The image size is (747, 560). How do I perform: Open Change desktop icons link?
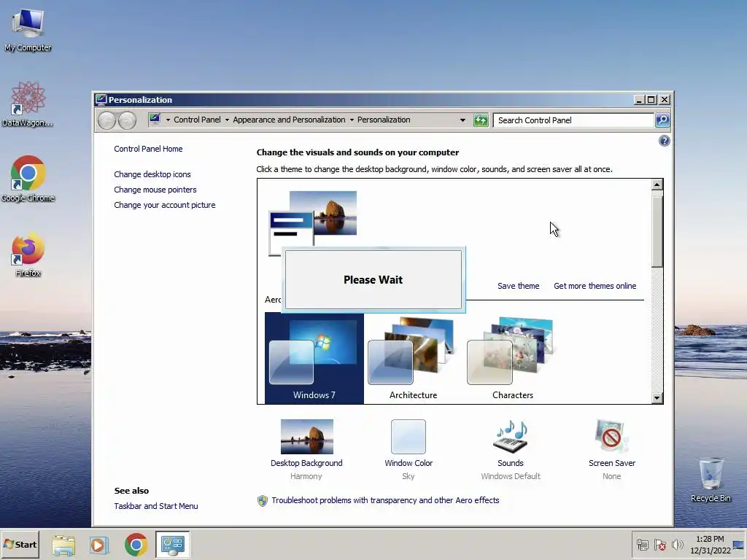152,174
